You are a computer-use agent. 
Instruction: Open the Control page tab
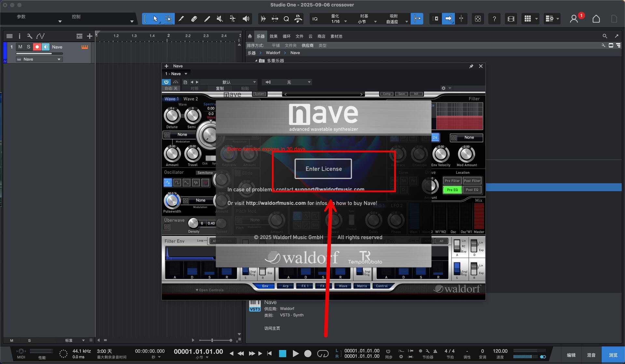tap(382, 286)
